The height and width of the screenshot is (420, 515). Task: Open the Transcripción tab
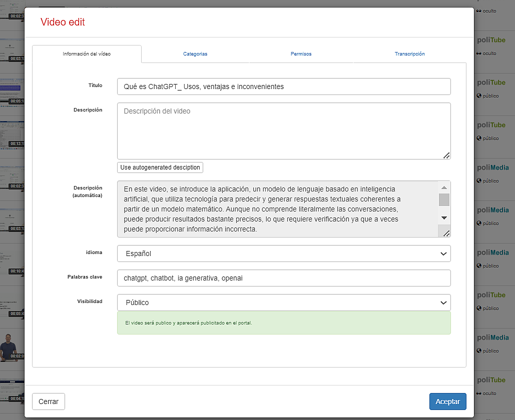[409, 54]
